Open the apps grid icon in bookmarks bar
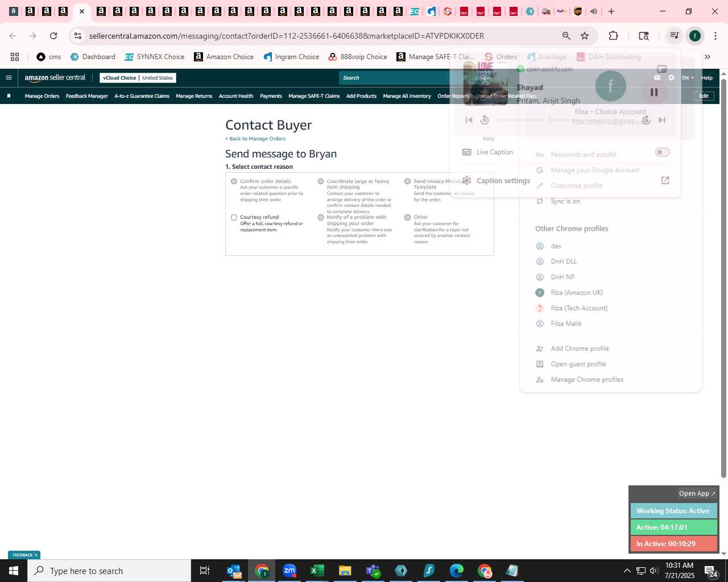Viewport: 728px width, 582px height. 15,57
